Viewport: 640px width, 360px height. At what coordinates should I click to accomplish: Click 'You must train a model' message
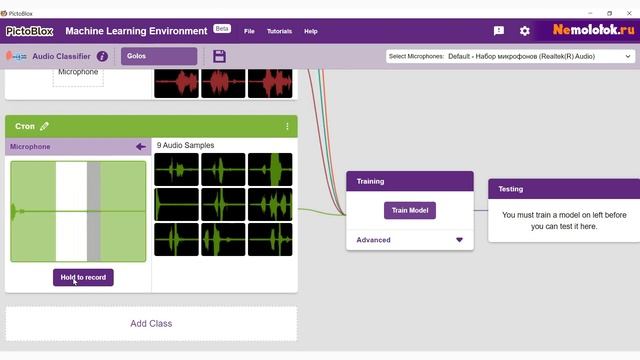pos(564,220)
